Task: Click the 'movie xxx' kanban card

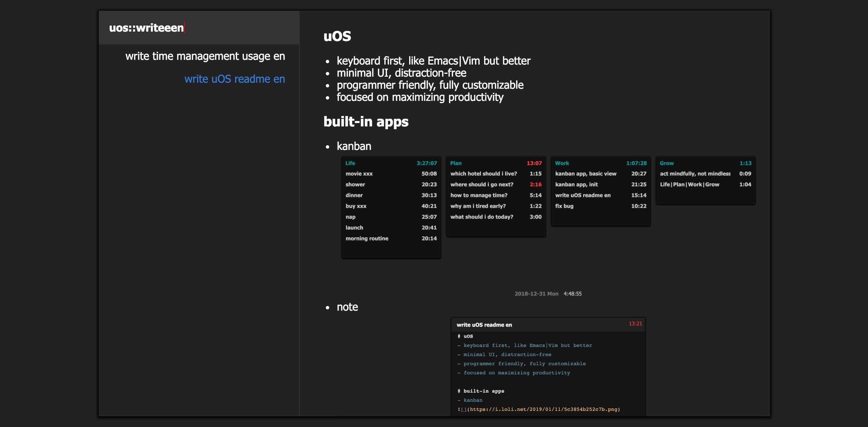Action: 359,174
